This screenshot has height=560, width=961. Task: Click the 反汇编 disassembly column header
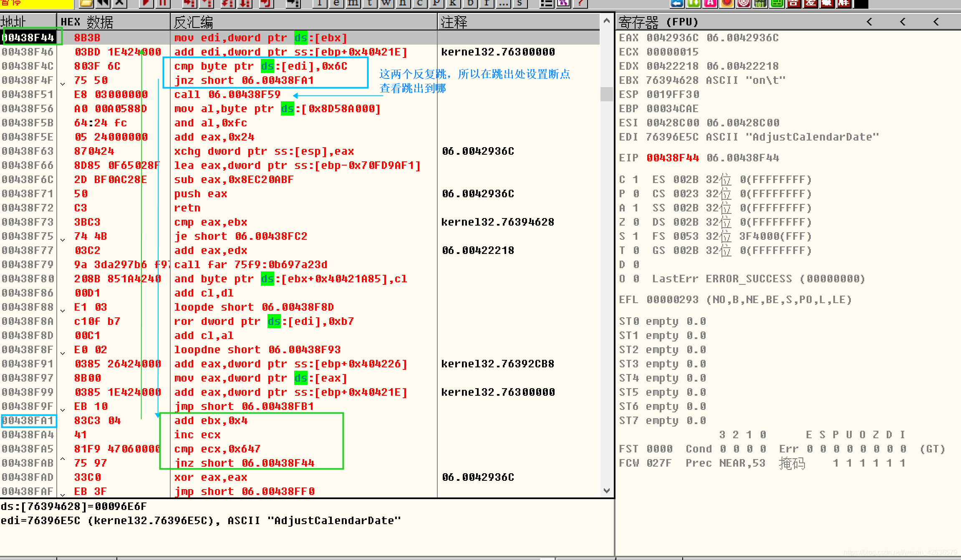pos(304,22)
